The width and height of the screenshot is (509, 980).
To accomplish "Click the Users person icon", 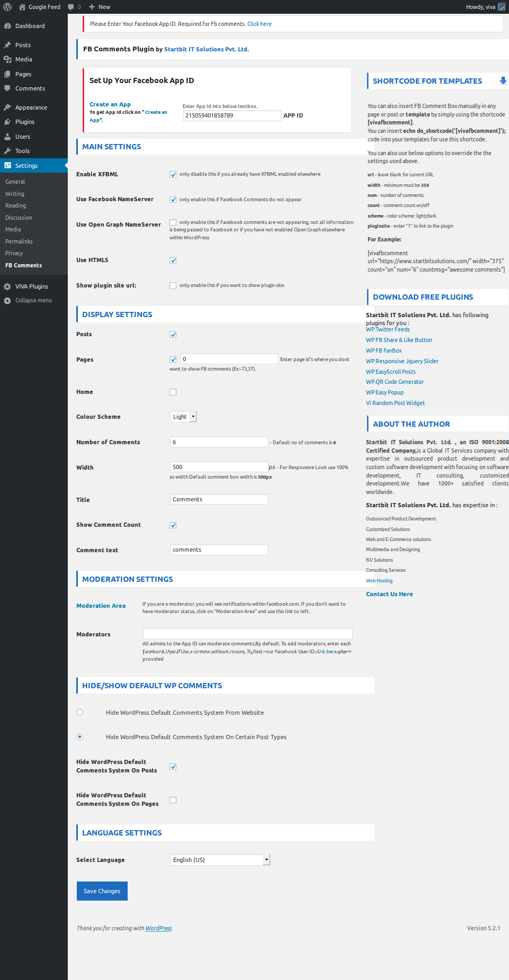I will [7, 137].
